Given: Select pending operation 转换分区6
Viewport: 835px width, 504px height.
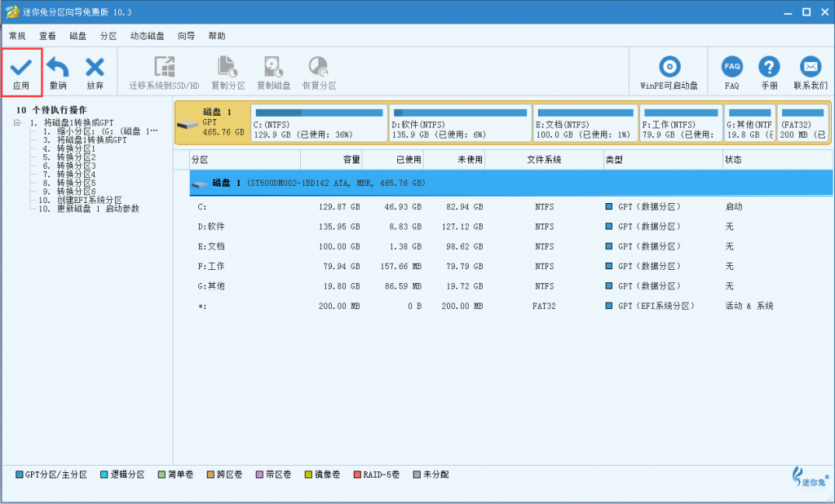Looking at the screenshot, I should coord(69,192).
